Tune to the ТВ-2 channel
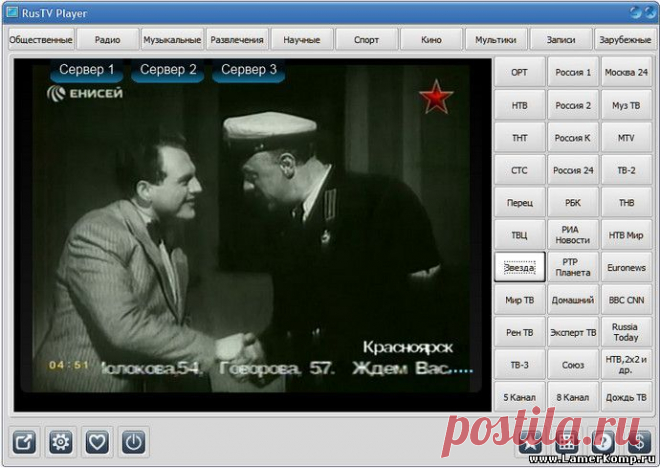 pos(626,170)
